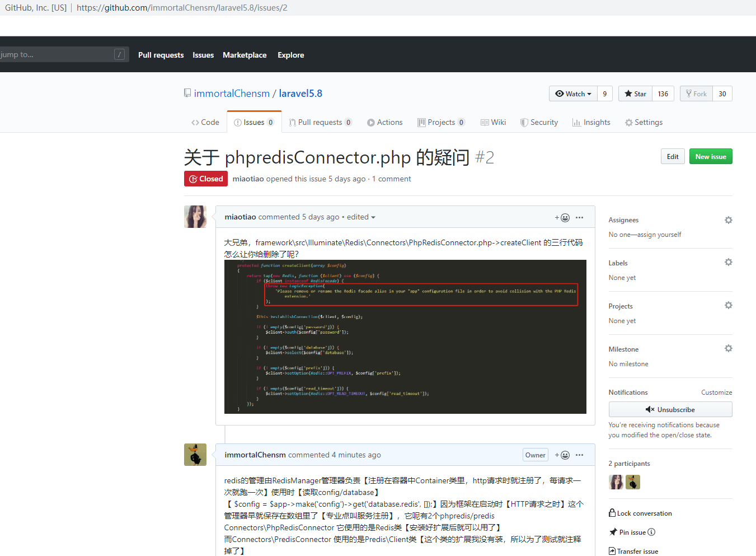Click the repository book icon
The width and height of the screenshot is (756, 556).
[187, 93]
